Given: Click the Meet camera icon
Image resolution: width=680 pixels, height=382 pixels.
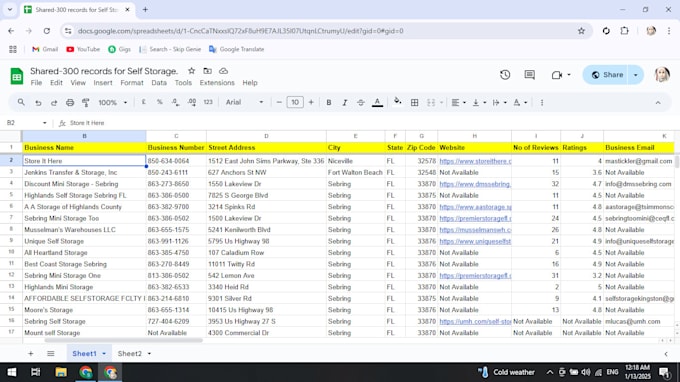Looking at the screenshot, I should [x=557, y=75].
